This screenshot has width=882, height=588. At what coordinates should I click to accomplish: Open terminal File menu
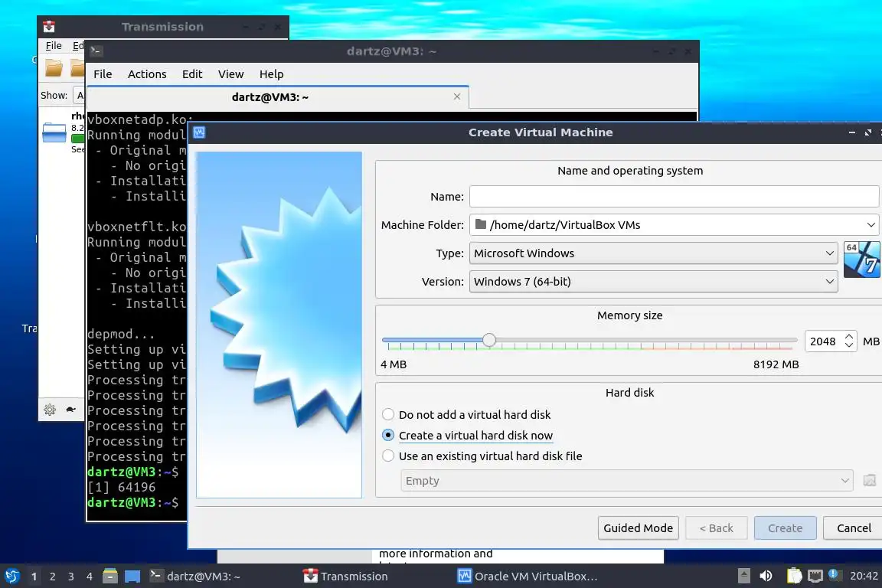103,74
